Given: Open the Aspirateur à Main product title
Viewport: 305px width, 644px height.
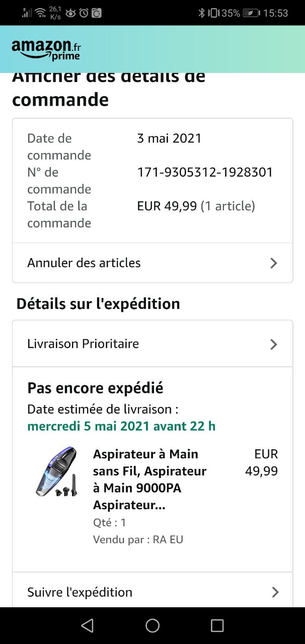Looking at the screenshot, I should pyautogui.click(x=149, y=479).
